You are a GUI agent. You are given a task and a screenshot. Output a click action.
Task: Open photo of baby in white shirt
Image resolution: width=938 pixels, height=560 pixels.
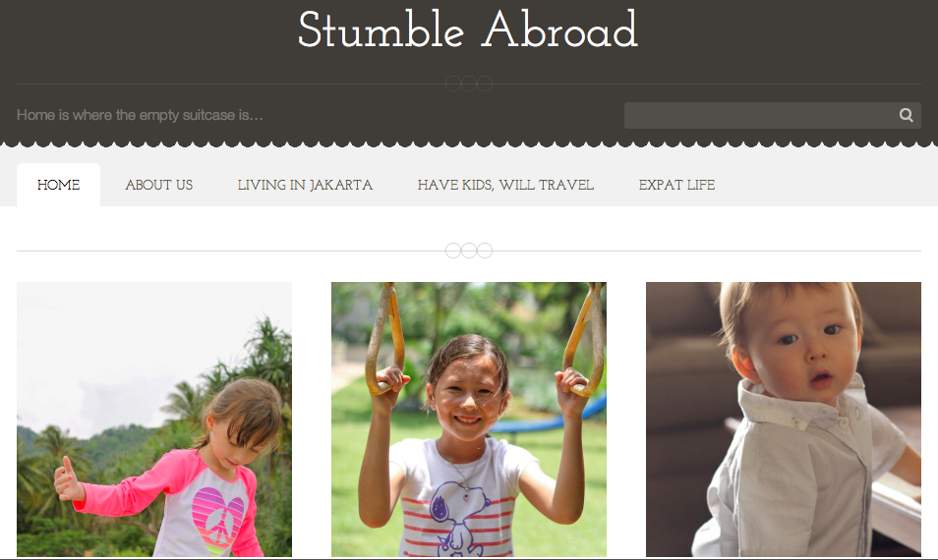point(784,420)
